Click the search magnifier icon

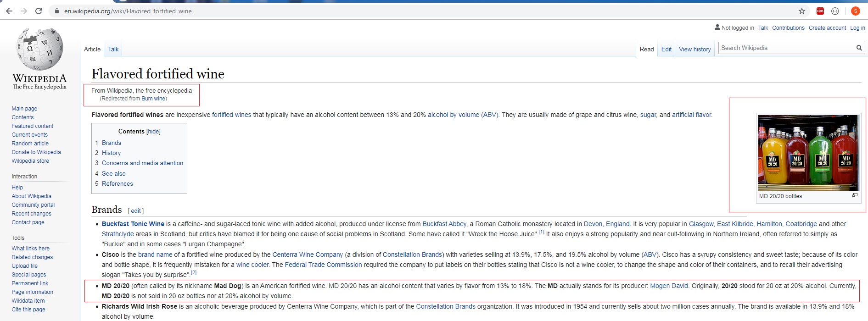tap(859, 48)
